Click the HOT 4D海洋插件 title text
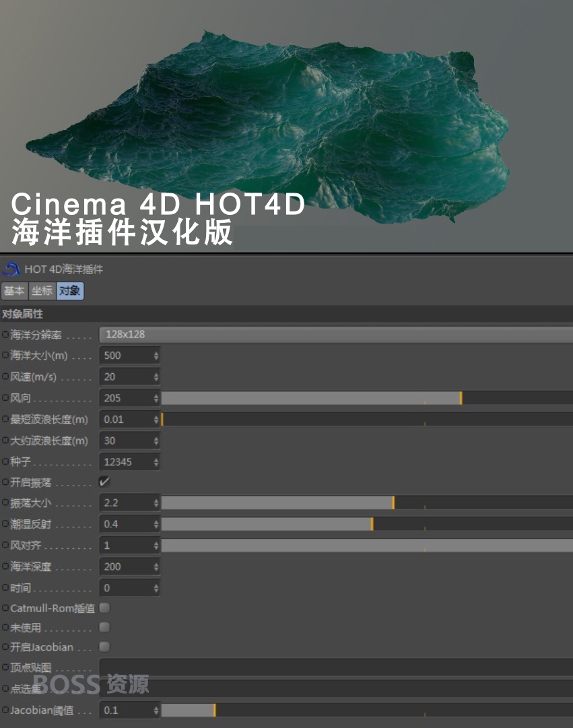This screenshot has height=728, width=573. (64, 269)
